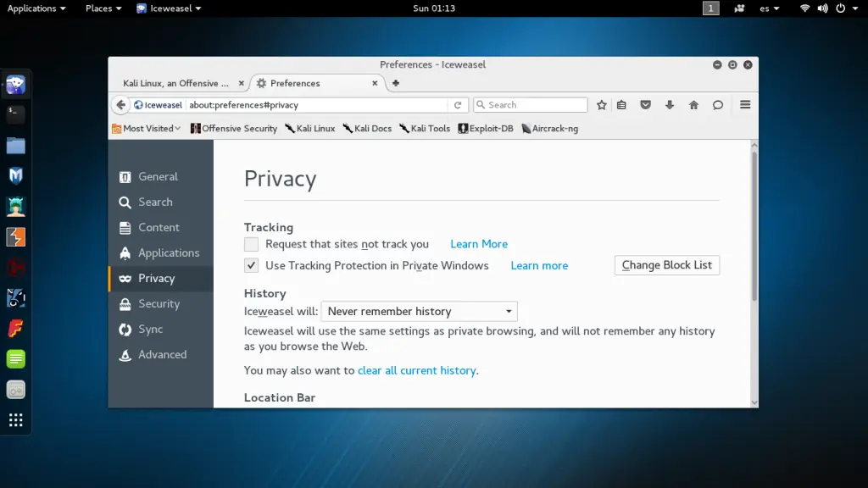This screenshot has width=868, height=488.
Task: Bookmark this page with the star icon
Action: coord(602,105)
